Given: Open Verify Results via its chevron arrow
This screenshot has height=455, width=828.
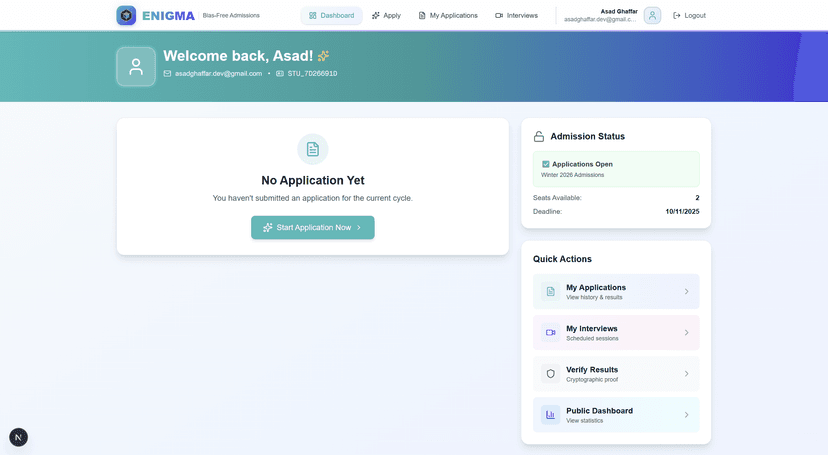Looking at the screenshot, I should click(686, 373).
